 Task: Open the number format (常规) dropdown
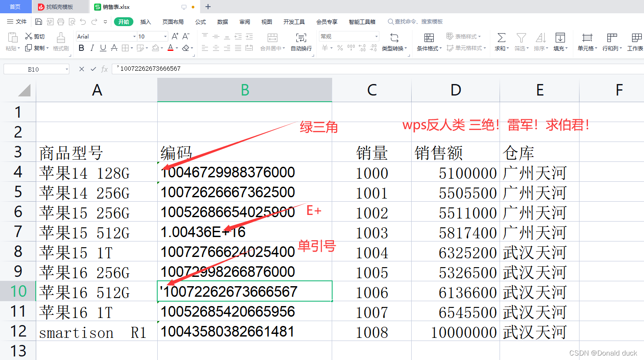(x=376, y=36)
